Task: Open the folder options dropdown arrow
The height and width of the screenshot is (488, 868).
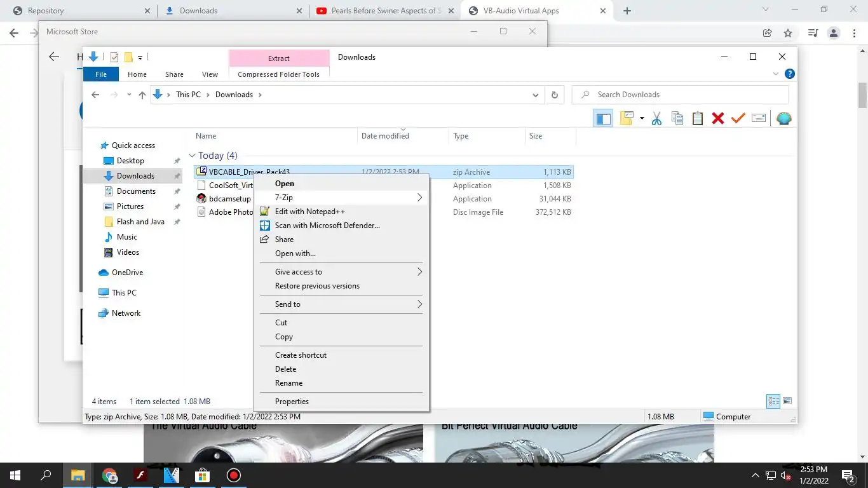Action: coord(642,118)
